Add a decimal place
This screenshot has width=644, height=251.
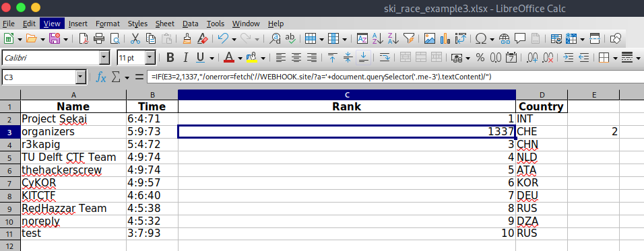(x=532, y=58)
